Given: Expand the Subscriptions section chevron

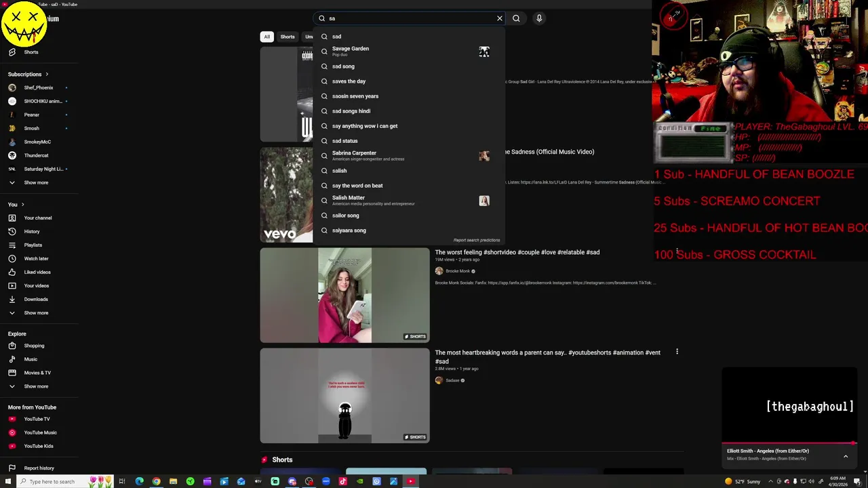Looking at the screenshot, I should tap(47, 74).
